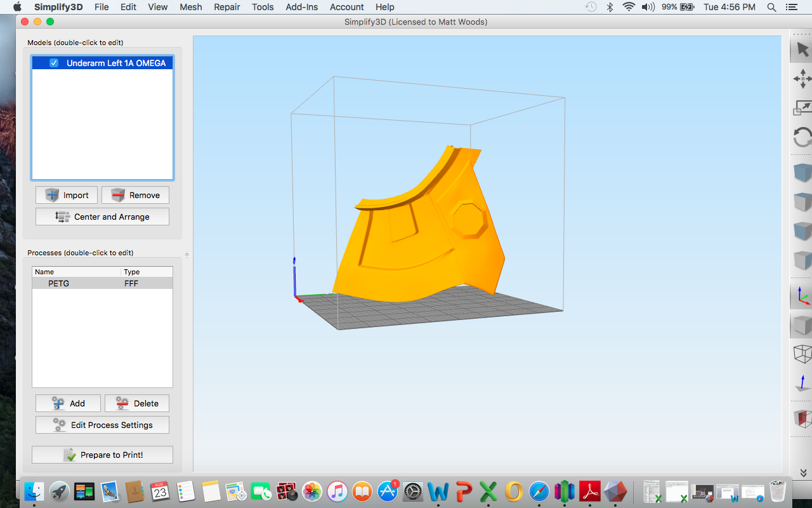812x508 pixels.
Task: Activate the Translate models tool
Action: [802, 79]
